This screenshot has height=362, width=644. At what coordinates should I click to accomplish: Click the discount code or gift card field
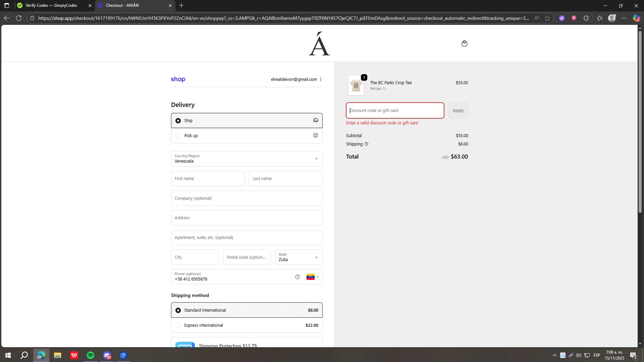[x=395, y=111]
